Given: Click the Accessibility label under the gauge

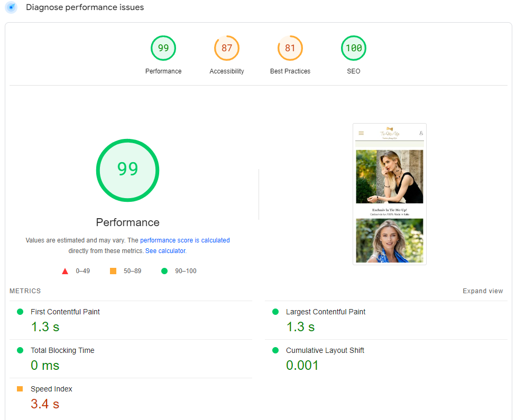Looking at the screenshot, I should [227, 71].
